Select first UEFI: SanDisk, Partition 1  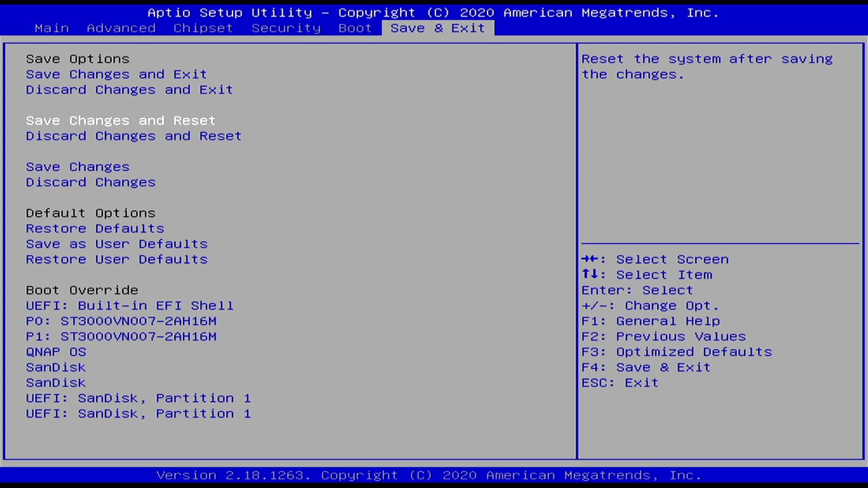pos(138,398)
